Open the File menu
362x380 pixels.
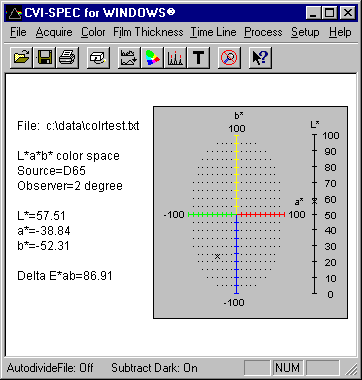[x=18, y=32]
